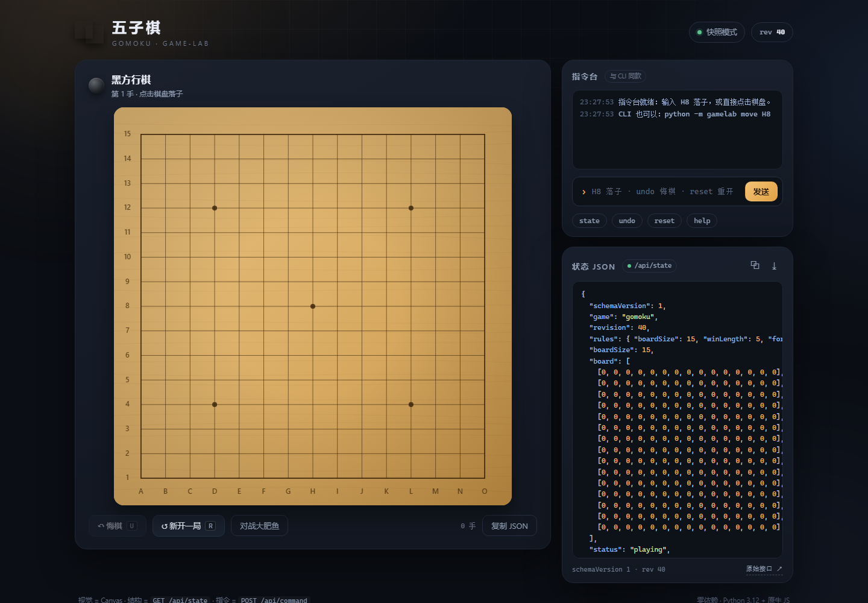Click the POST /api/command footer code
The height and width of the screenshot is (603, 868).
274,601
